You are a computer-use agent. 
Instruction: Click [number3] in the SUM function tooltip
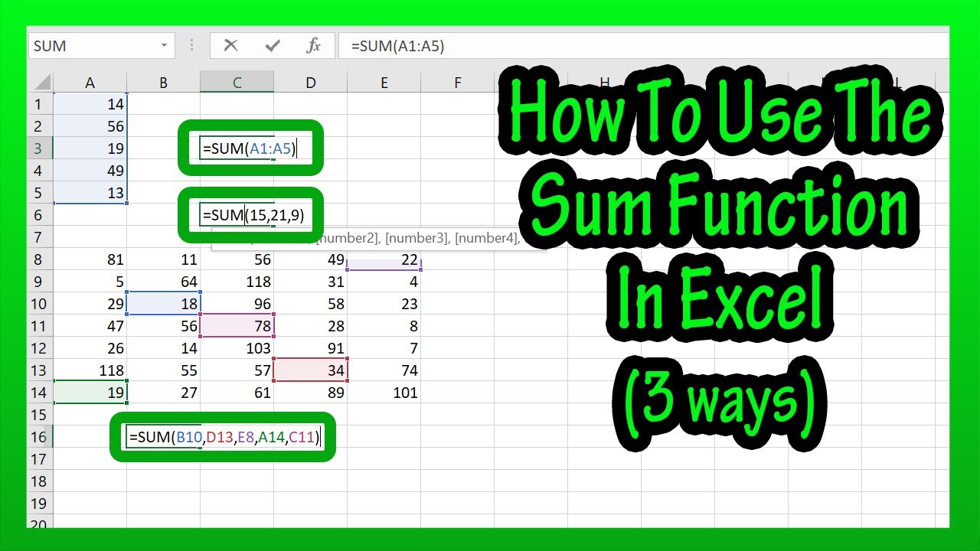click(415, 239)
